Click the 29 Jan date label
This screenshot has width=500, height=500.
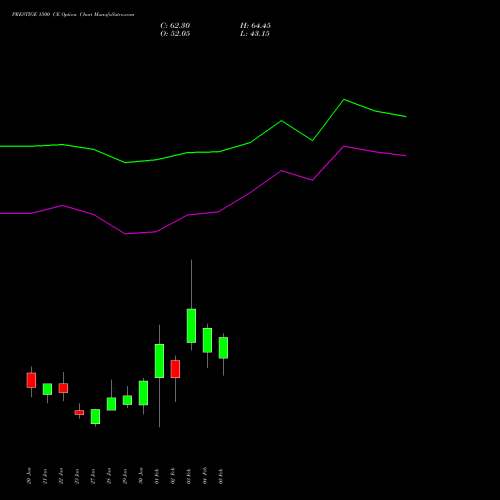click(x=125, y=476)
